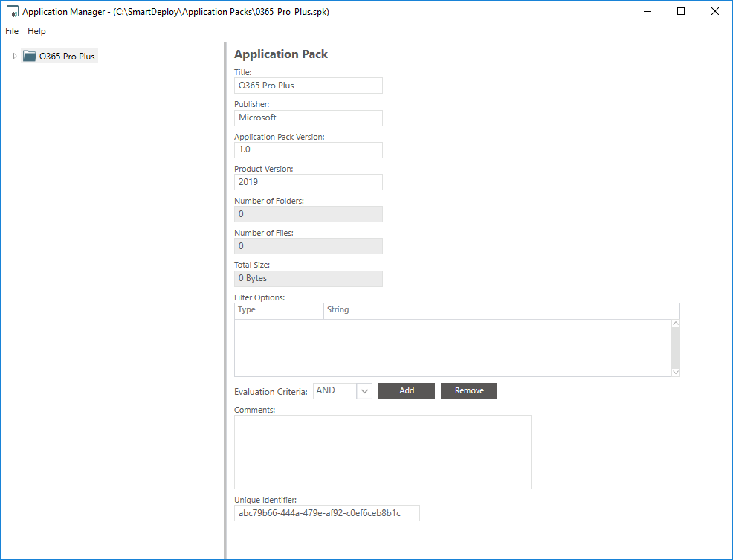Click the Unique Identifier field

tap(327, 513)
